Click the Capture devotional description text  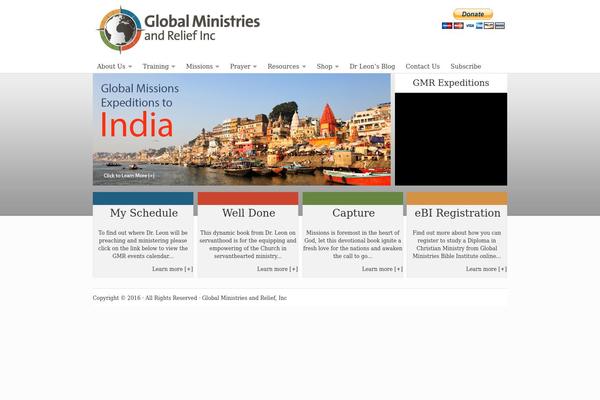(353, 244)
